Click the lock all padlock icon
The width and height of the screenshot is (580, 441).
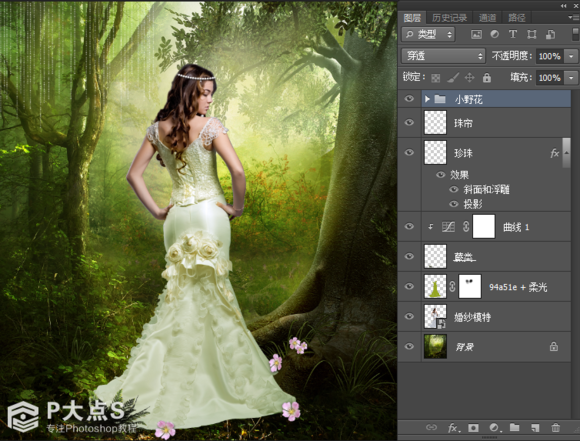point(487,77)
